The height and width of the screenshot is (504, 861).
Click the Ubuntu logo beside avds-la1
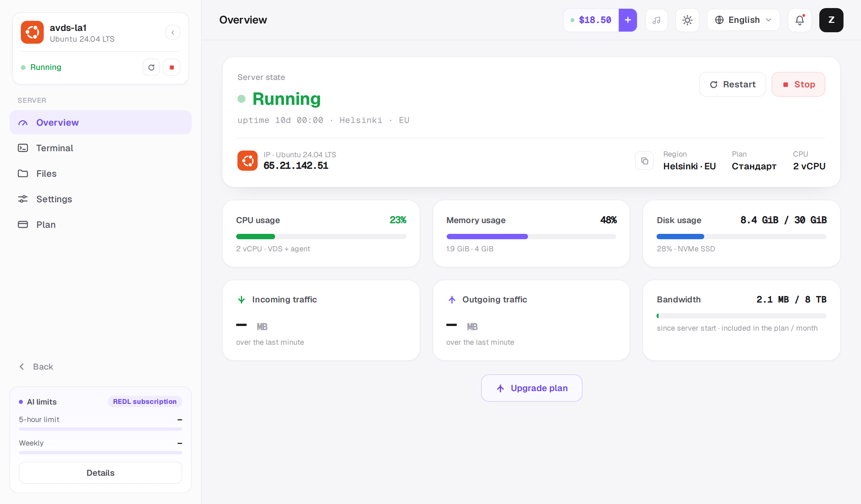[32, 32]
